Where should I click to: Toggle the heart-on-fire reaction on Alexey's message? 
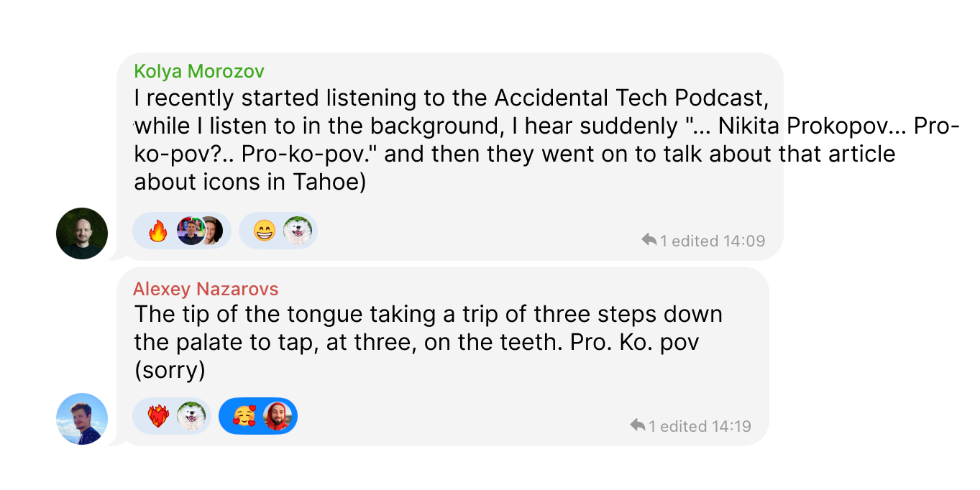(x=157, y=417)
